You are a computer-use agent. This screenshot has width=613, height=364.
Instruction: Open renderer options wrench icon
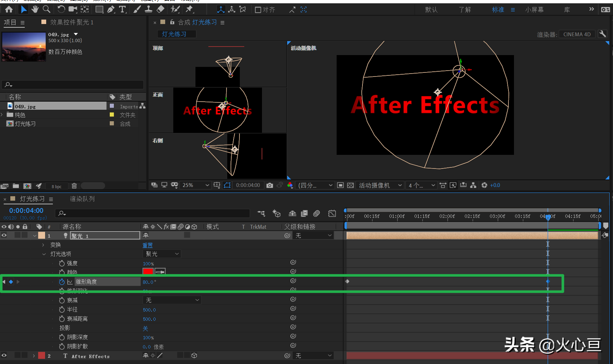(603, 34)
